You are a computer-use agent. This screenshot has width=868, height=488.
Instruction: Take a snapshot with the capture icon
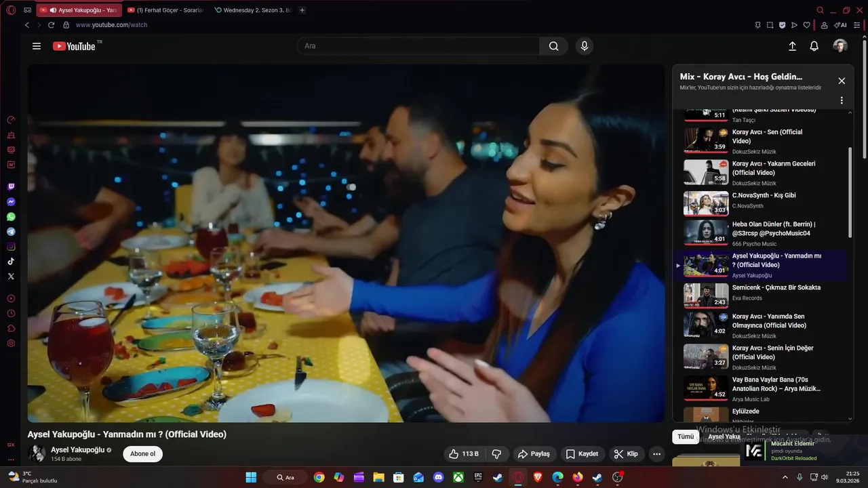click(x=770, y=25)
